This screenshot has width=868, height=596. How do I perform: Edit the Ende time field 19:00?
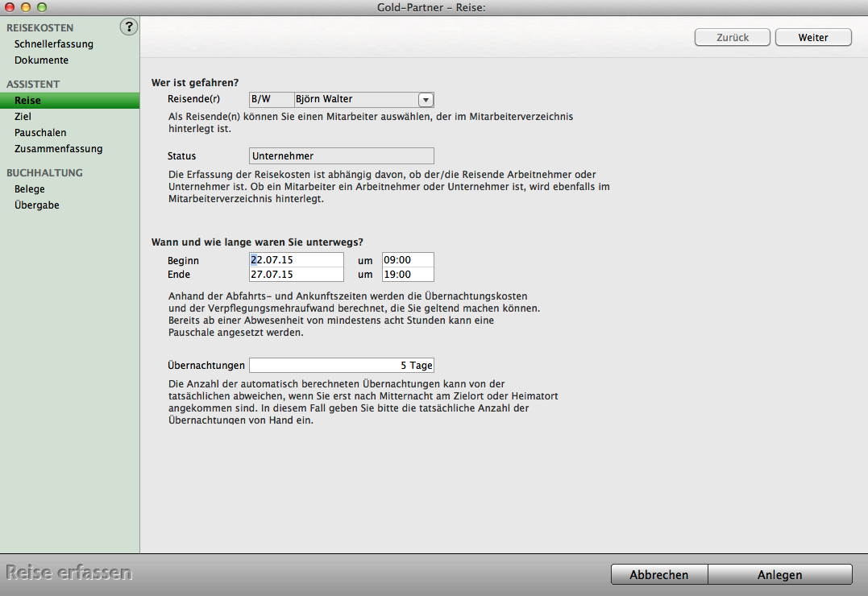coord(407,275)
